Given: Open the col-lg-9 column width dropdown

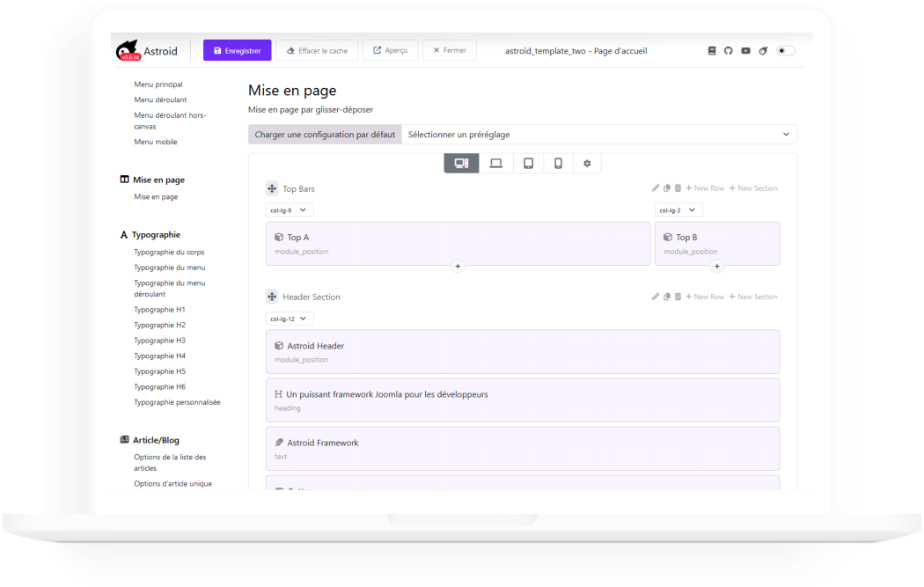Looking at the screenshot, I should click(290, 210).
